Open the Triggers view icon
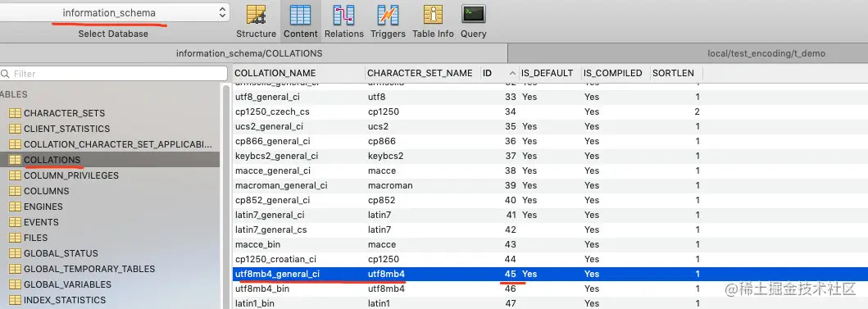 [388, 15]
